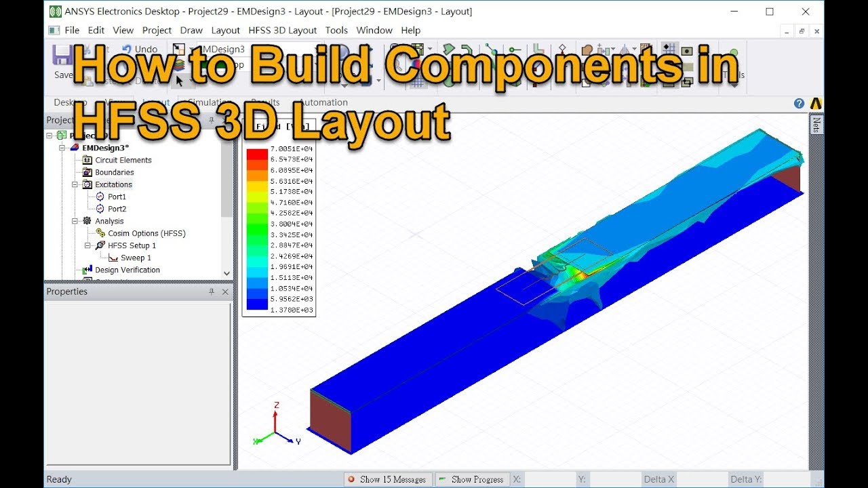This screenshot has height=488, width=868.
Task: Collapse the EMDesign3* tree node
Action: click(x=62, y=148)
